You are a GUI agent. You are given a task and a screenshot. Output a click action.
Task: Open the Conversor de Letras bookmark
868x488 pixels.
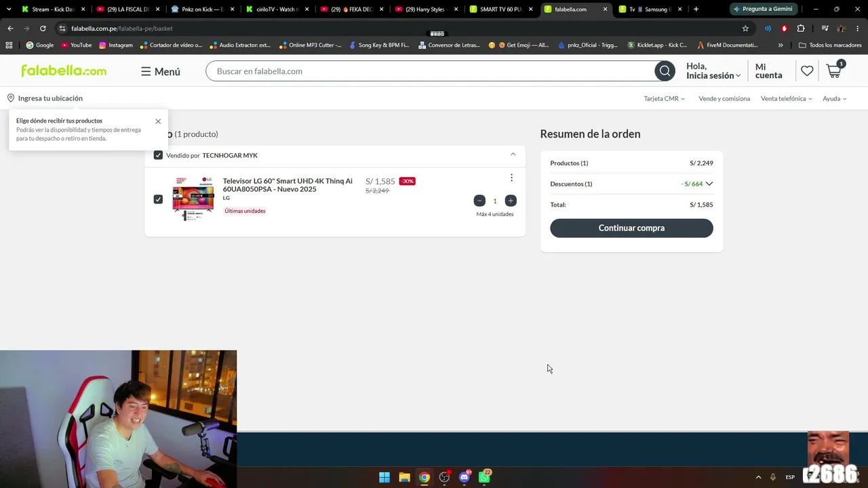tap(449, 45)
